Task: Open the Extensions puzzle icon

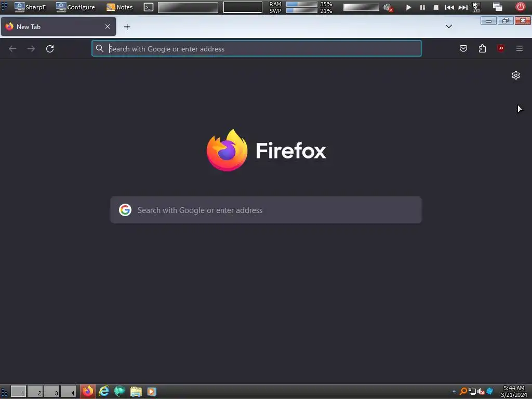Action: click(482, 48)
